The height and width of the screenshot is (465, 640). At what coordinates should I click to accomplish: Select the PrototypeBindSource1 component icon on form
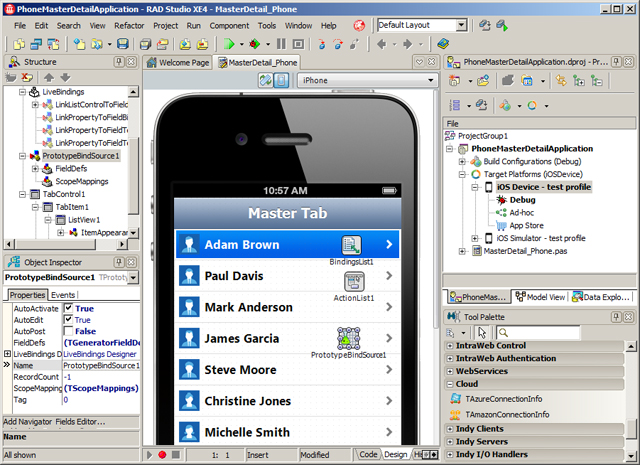348,338
